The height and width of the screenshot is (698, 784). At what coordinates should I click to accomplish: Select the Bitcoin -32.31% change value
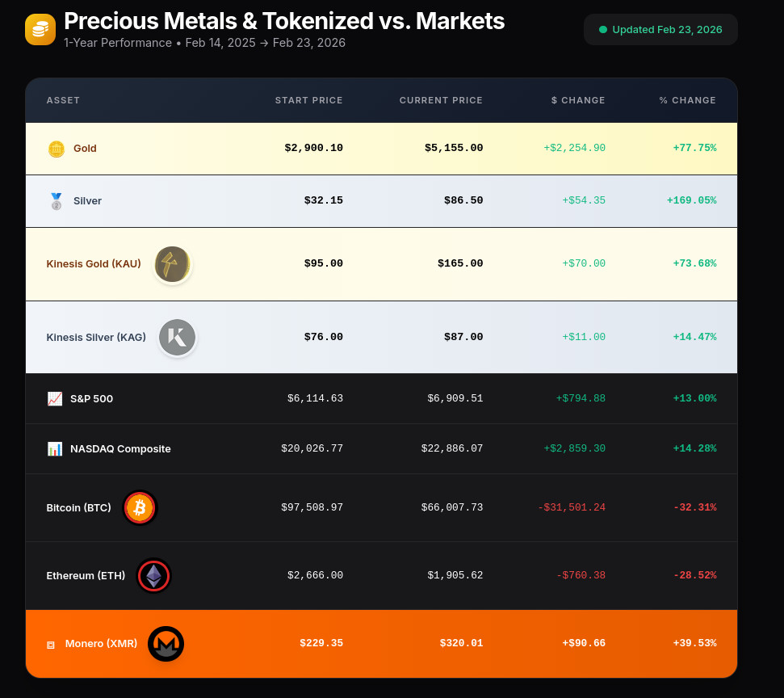(x=694, y=507)
